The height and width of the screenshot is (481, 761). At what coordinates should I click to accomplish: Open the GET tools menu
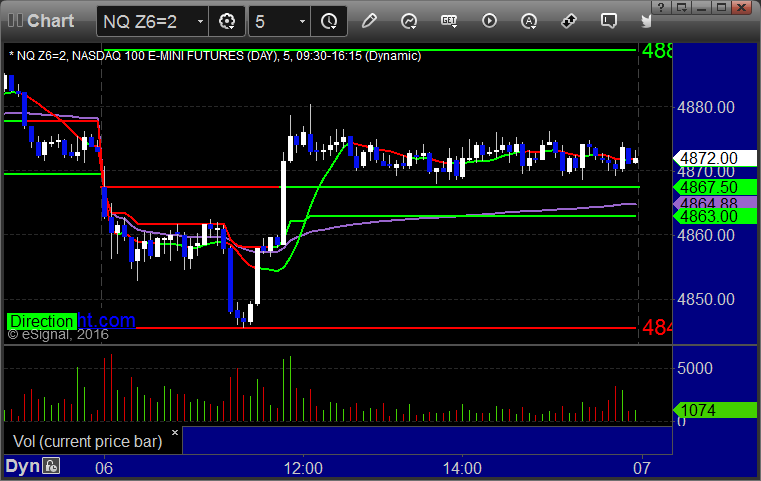(x=449, y=21)
